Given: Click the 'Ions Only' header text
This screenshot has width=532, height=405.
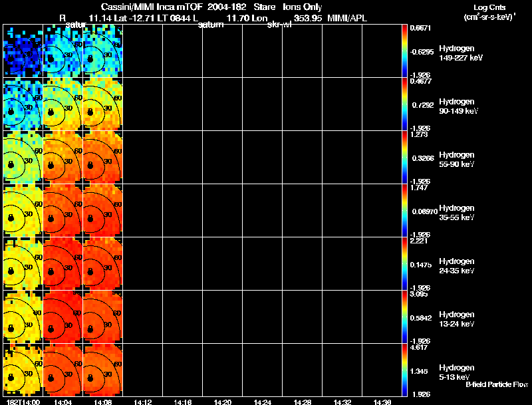Looking at the screenshot, I should 303,7.
